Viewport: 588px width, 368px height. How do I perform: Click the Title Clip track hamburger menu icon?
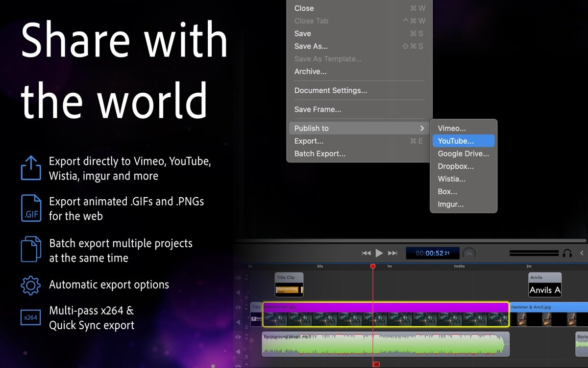[x=246, y=297]
